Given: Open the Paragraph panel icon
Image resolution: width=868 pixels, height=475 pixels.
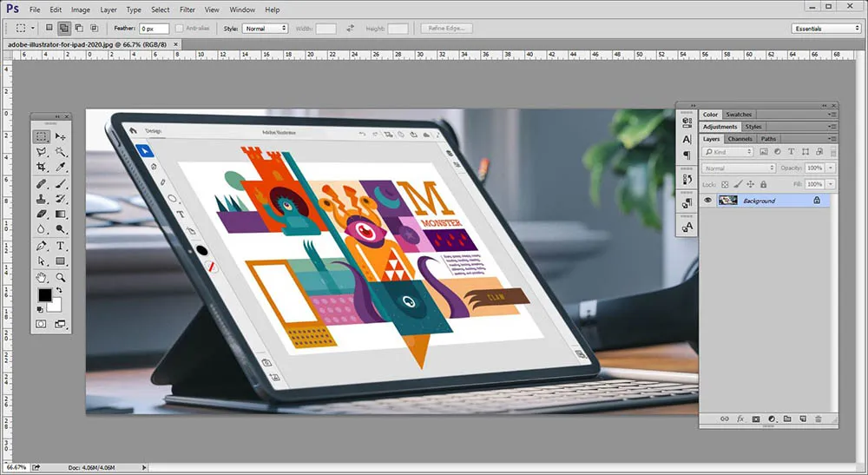Looking at the screenshot, I should tap(687, 155).
